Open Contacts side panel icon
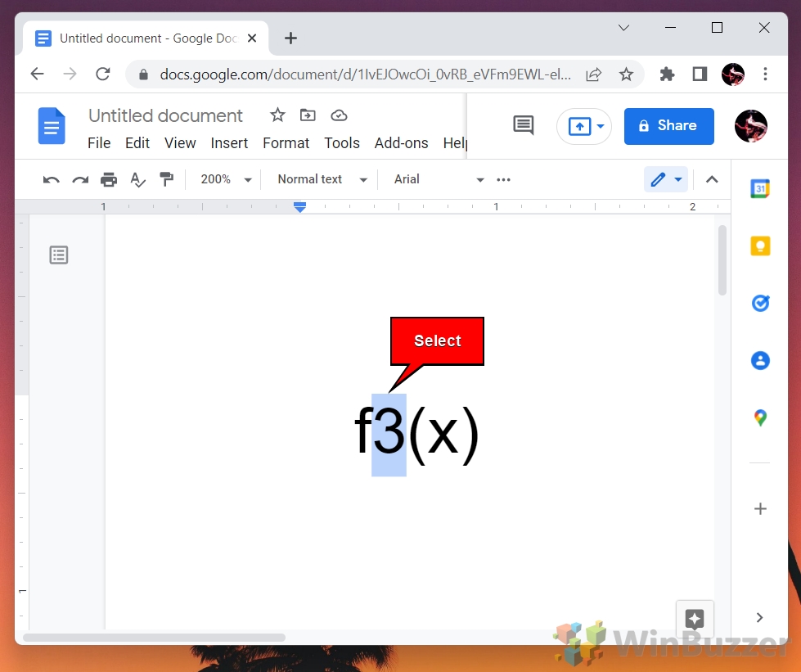This screenshot has width=801, height=672. (x=760, y=361)
